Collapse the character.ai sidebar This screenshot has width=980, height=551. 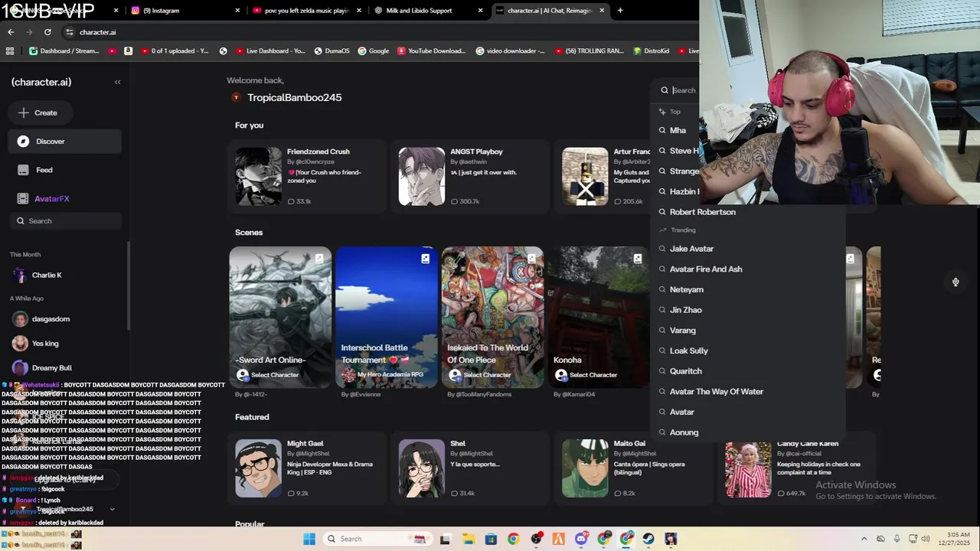tap(117, 82)
